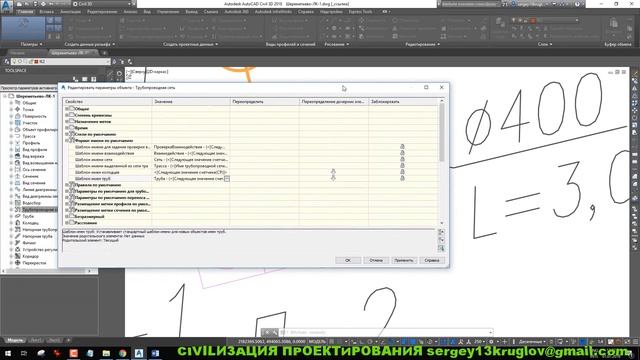
Task: Click Справка button in the dialog
Action: (432, 260)
